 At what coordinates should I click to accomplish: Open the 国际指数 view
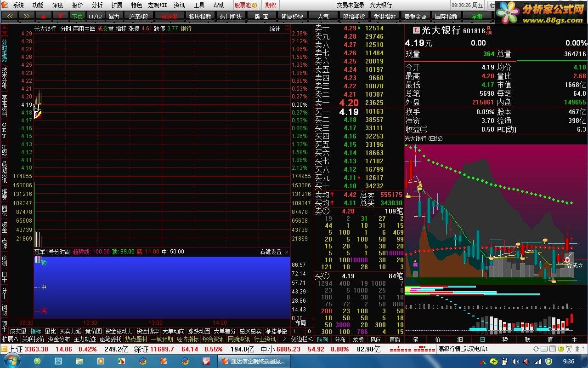pos(447,16)
